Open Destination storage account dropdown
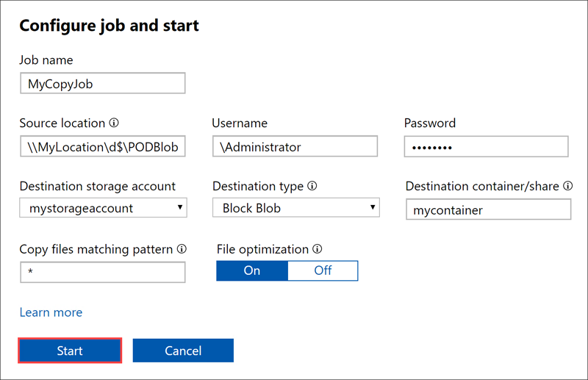 click(103, 208)
